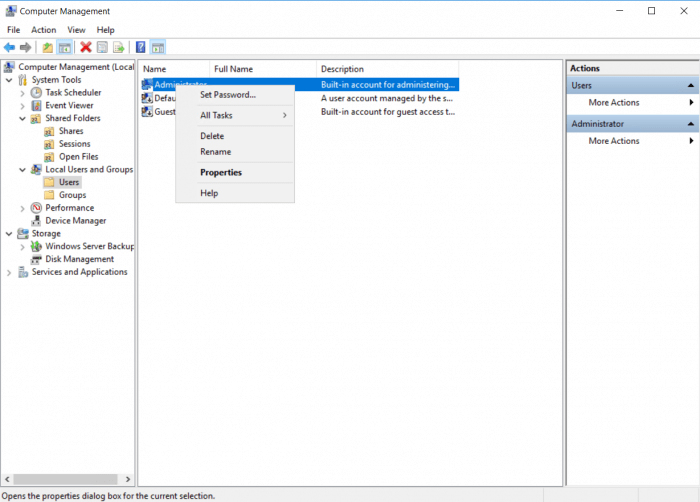Click the red Delete icon in toolbar
Viewport: 700px width, 502px height.
tap(85, 47)
